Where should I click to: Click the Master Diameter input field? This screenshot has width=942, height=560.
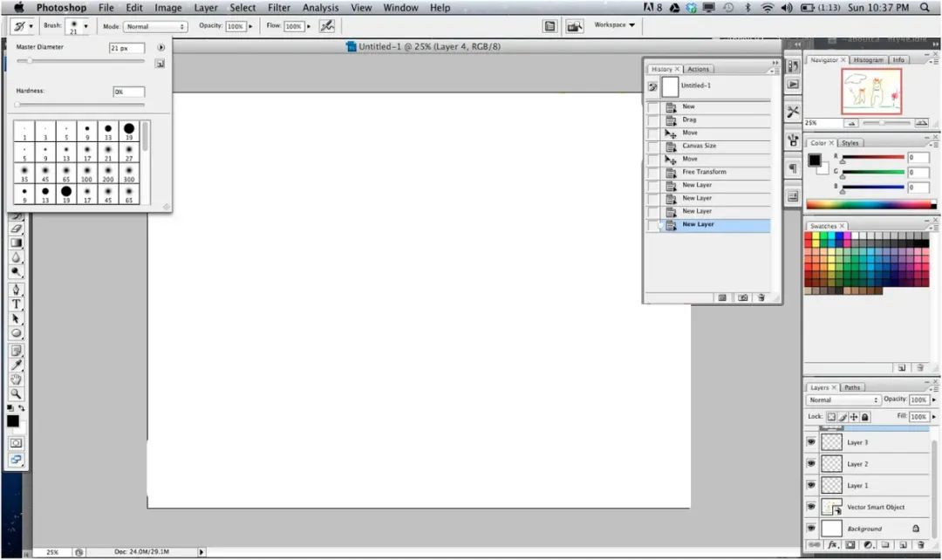pos(126,48)
